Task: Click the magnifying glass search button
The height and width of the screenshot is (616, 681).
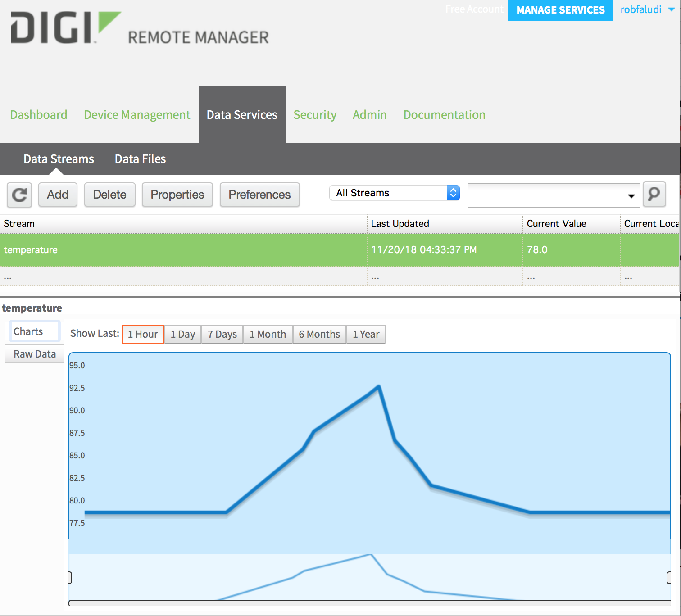Action: pos(654,195)
